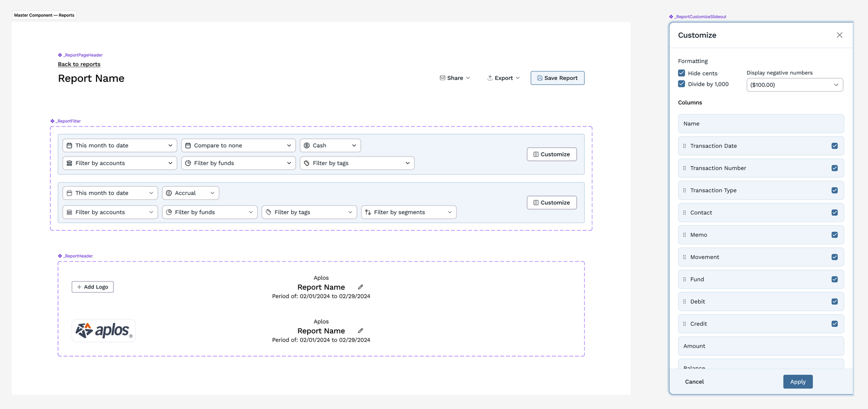Click the Save Report button

click(557, 78)
